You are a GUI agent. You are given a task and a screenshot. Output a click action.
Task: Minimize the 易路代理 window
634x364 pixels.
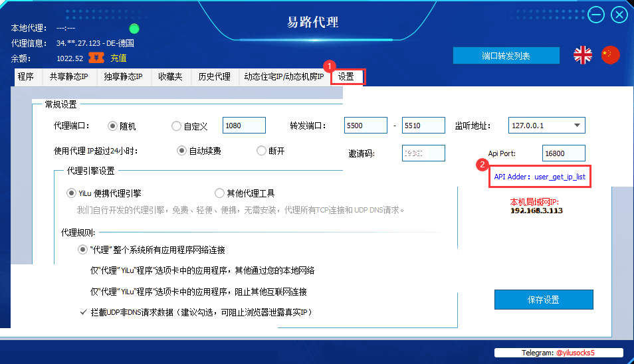595,15
